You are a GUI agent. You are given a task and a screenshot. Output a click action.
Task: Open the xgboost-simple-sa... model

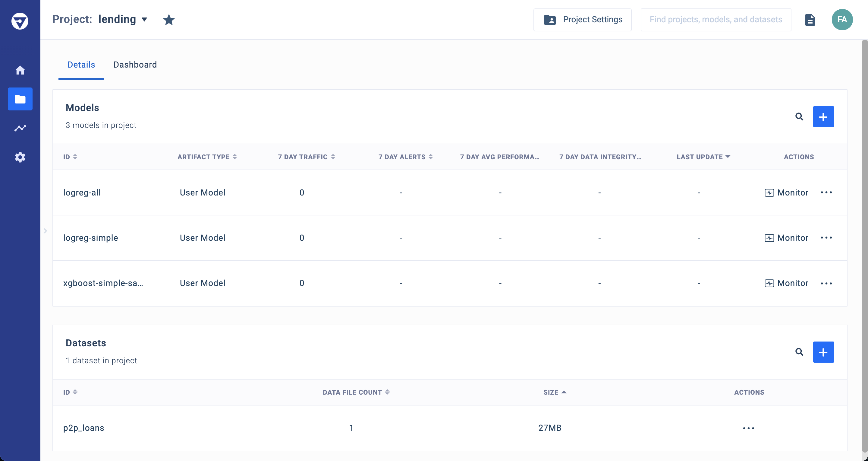103,283
